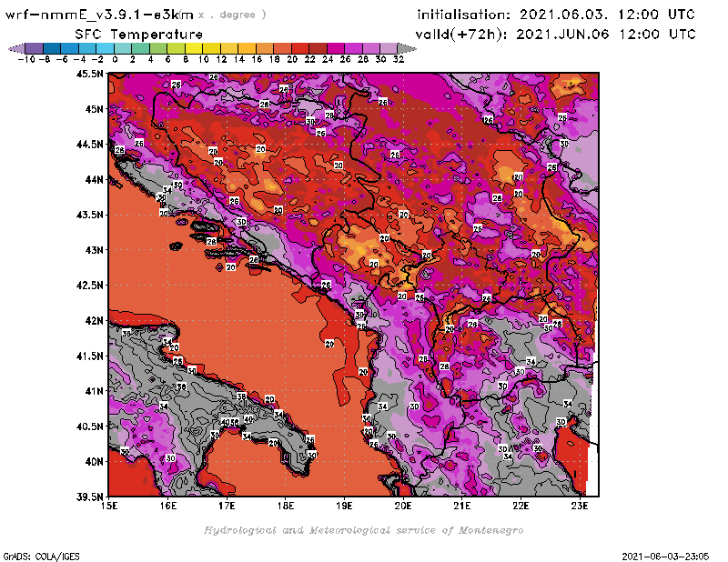Click the '2021-06-03-23:05' timestamp text
Viewport: 728px width, 562px height.
pos(665,557)
